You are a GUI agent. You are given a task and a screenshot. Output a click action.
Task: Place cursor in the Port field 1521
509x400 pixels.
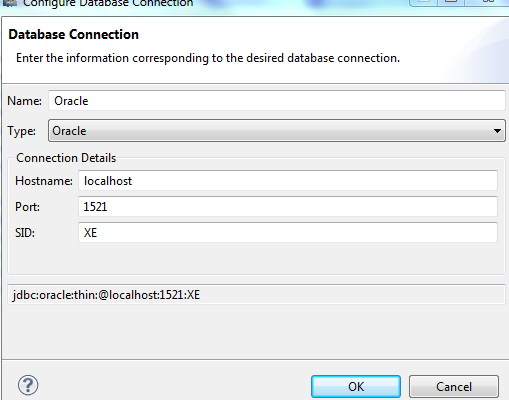(x=288, y=207)
